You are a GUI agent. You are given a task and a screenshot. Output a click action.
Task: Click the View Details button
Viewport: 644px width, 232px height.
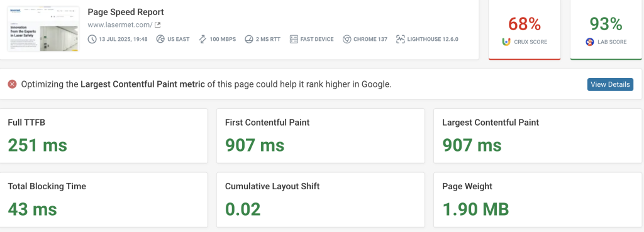[x=610, y=85]
